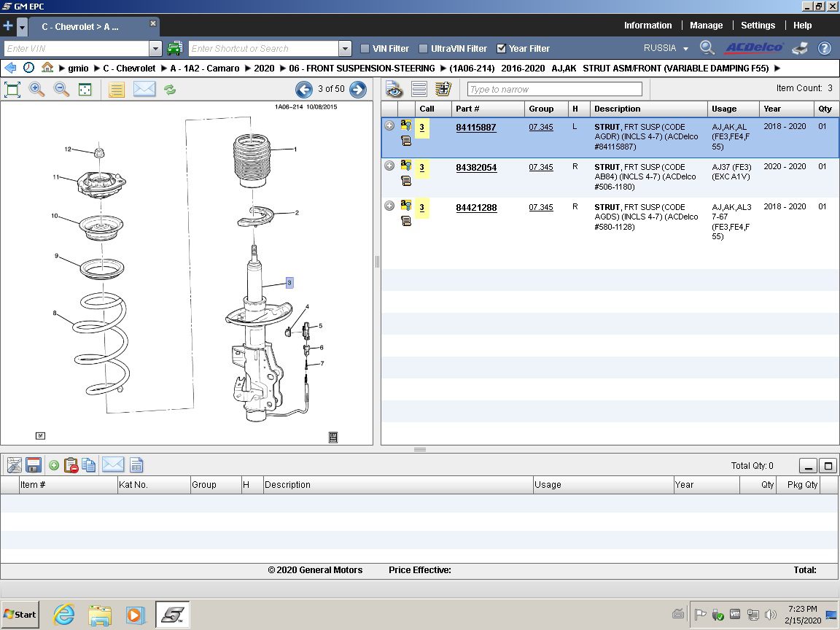The width and height of the screenshot is (840, 630).
Task: Click the green refresh arrows icon
Action: coord(169,90)
